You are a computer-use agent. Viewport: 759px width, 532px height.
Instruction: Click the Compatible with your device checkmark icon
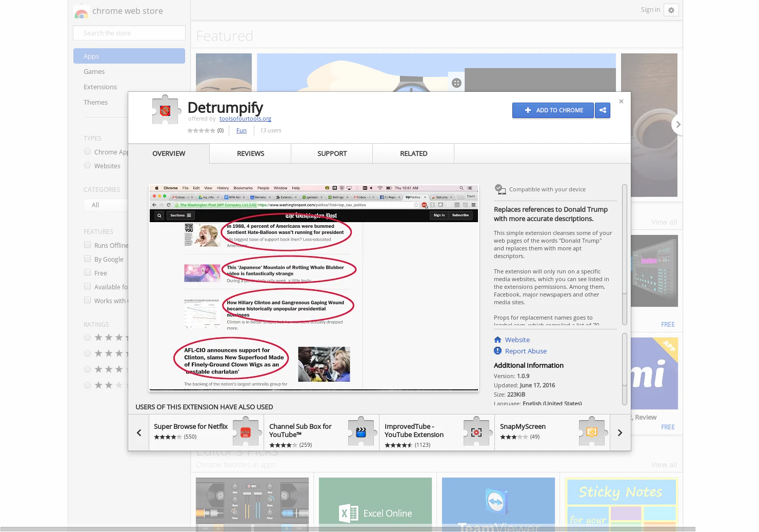(500, 189)
